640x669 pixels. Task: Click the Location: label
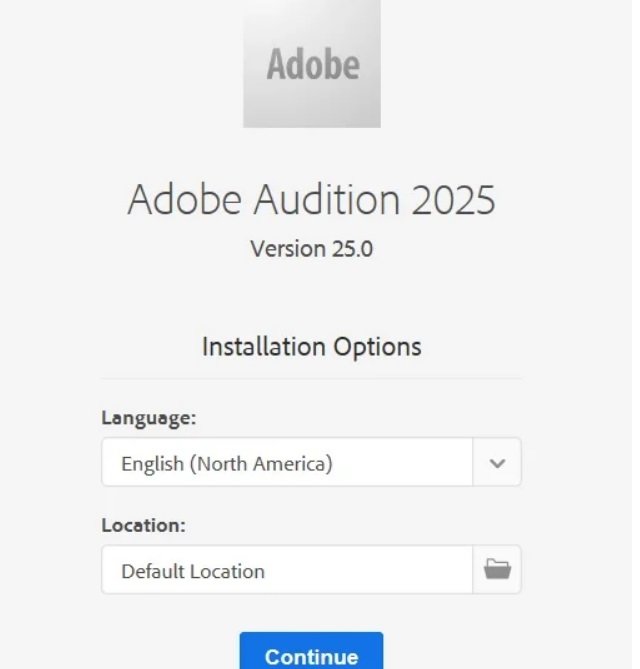point(143,525)
